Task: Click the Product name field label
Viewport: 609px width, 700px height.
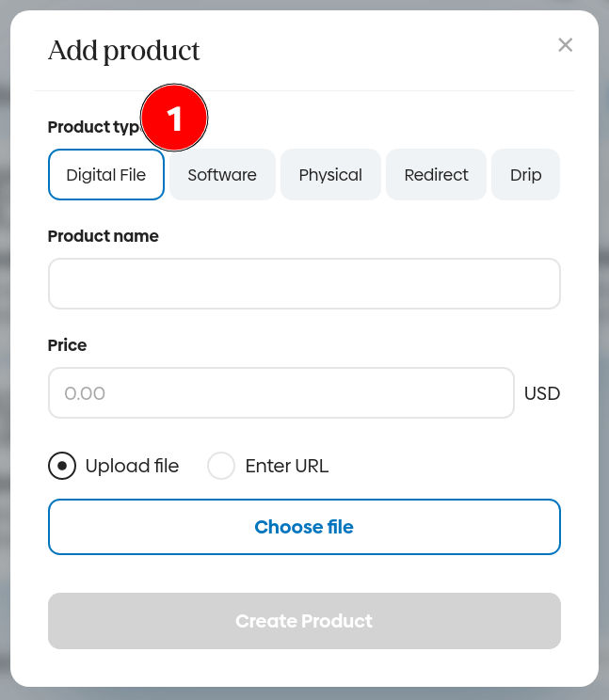Action: tap(103, 236)
